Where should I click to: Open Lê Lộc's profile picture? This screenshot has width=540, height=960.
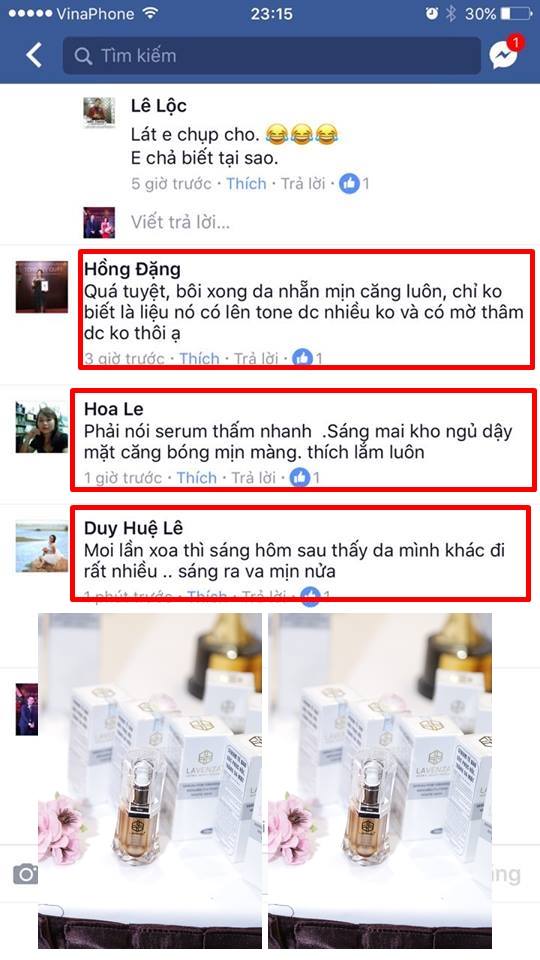(x=99, y=112)
